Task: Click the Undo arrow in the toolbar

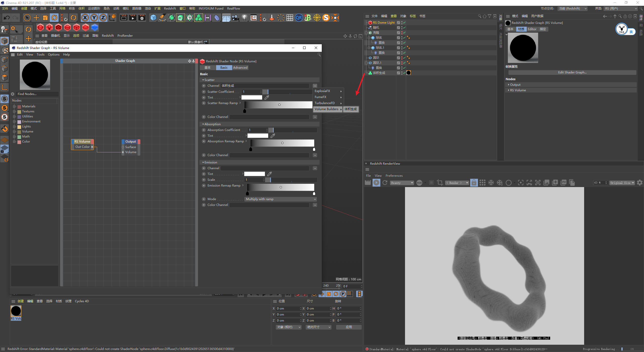Action: click(x=7, y=18)
